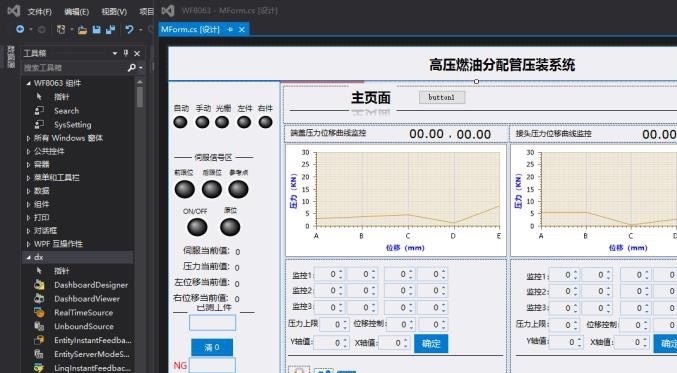The width and height of the screenshot is (677, 373).
Task: Click the first lamp under 伺服信号区
Action: point(185,189)
